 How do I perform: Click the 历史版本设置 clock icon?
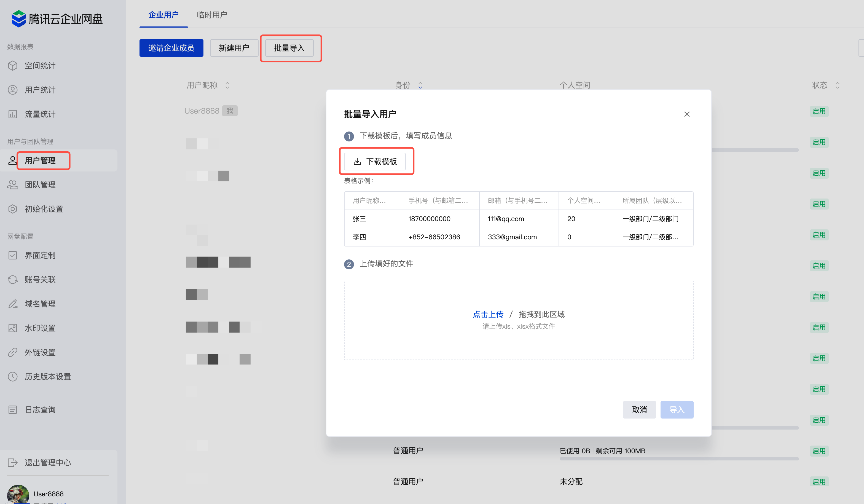click(13, 376)
